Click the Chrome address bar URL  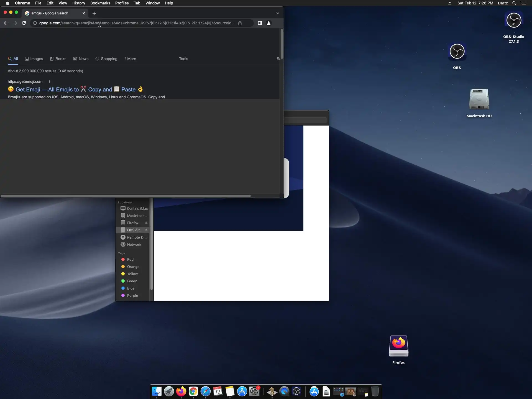136,23
